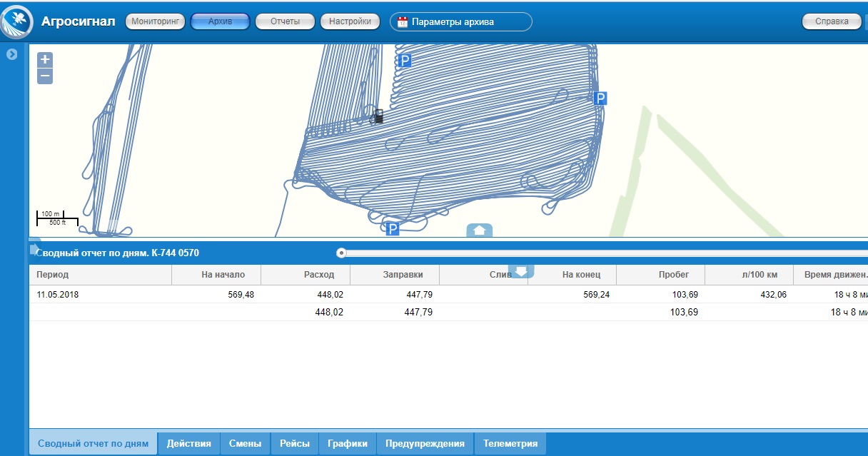
Task: Click calendar icon in Параметры архива
Action: [403, 22]
